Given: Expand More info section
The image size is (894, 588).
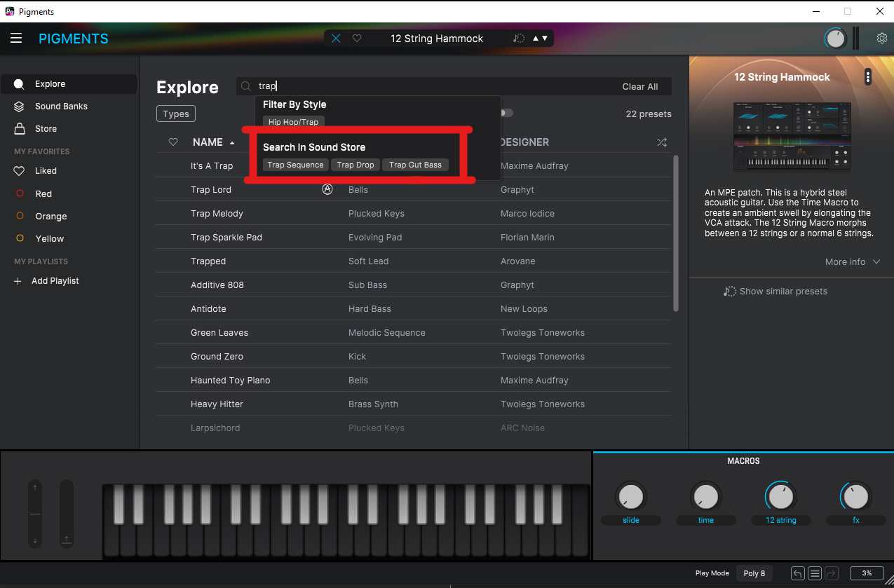Looking at the screenshot, I should pos(852,261).
